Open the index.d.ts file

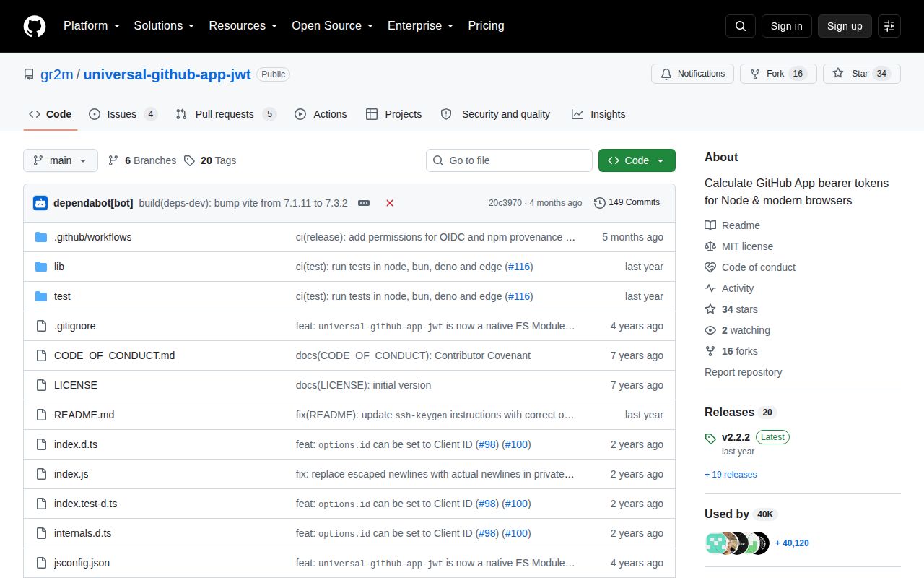point(76,444)
